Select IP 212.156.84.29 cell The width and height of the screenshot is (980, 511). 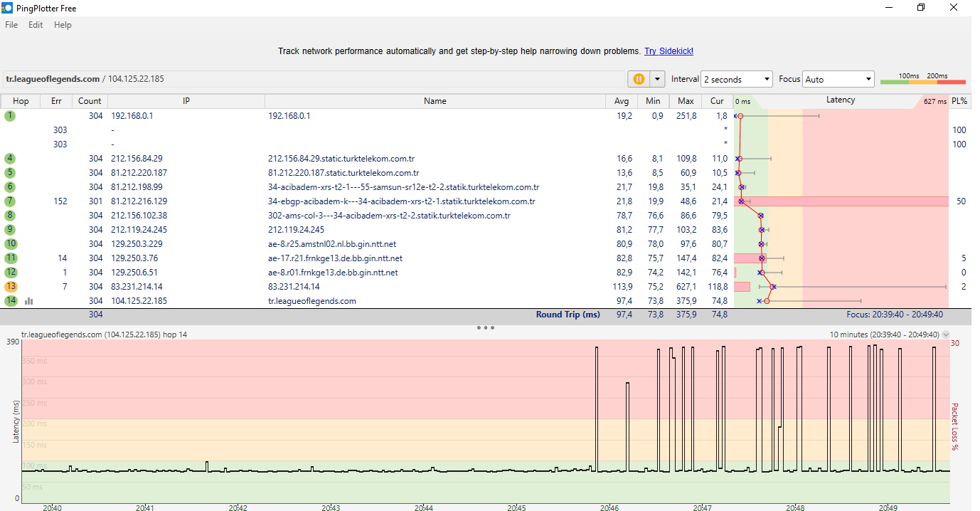137,158
